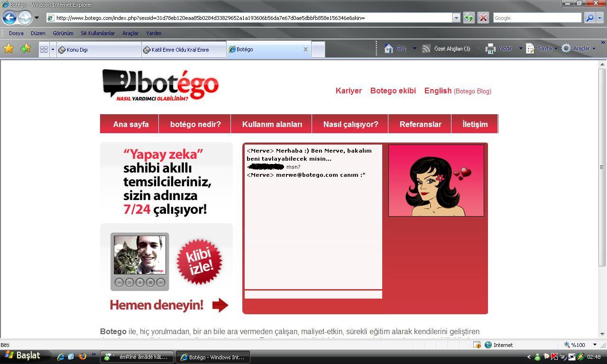Screen dimensions: 607x364
Task: Open Kullanım alanları navigation item
Action: [272, 124]
